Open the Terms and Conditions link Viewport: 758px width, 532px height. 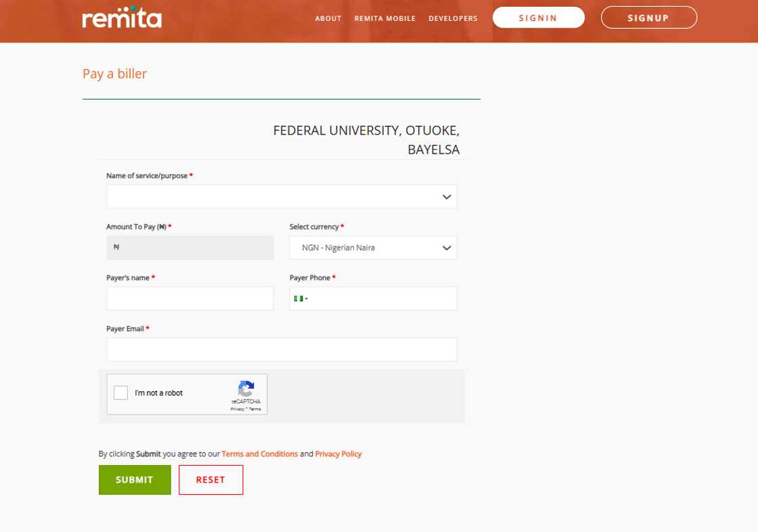point(260,454)
